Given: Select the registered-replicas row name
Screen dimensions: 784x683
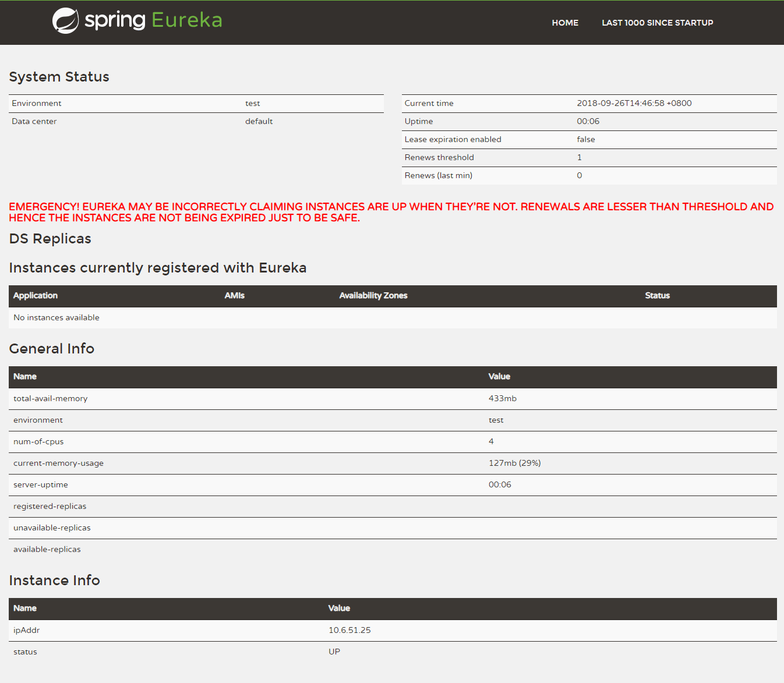Looking at the screenshot, I should click(x=50, y=507).
